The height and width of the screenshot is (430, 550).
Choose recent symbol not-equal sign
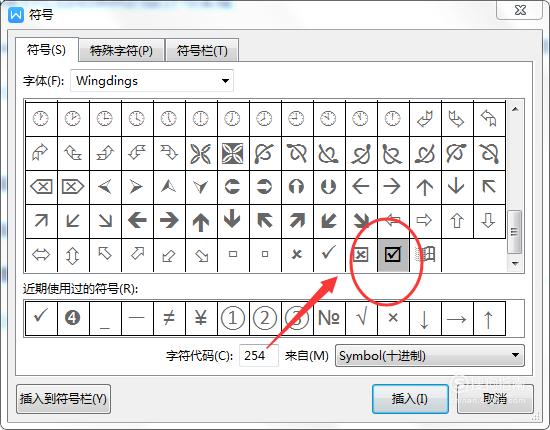pyautogui.click(x=169, y=318)
